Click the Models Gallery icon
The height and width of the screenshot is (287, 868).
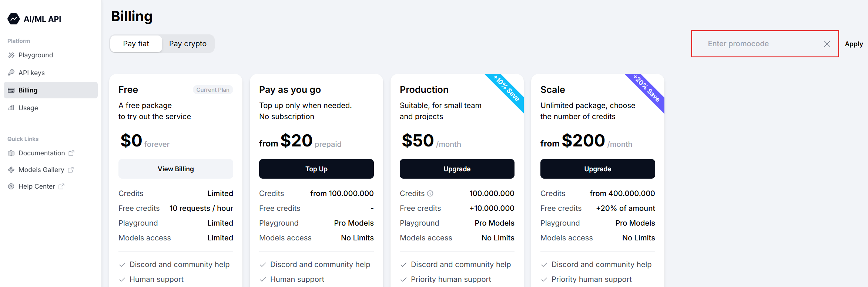click(x=11, y=170)
